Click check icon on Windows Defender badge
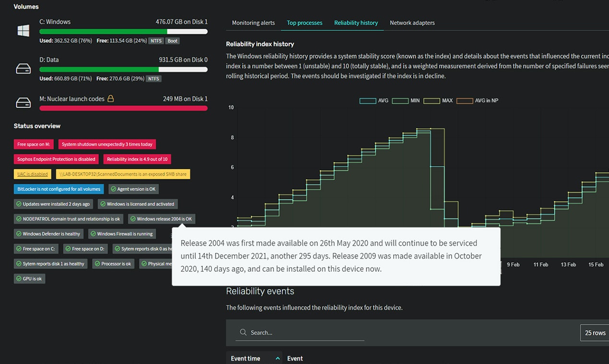The width and height of the screenshot is (609, 364). pos(19,234)
